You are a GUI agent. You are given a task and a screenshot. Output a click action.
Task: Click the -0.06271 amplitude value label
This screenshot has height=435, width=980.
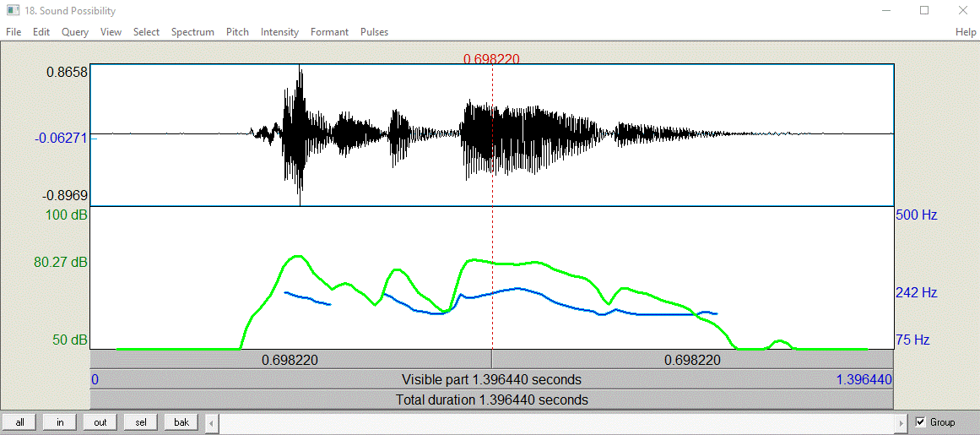62,138
